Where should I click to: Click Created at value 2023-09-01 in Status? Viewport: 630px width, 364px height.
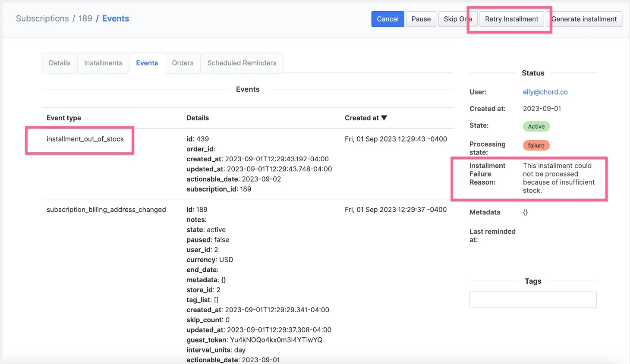pos(542,109)
